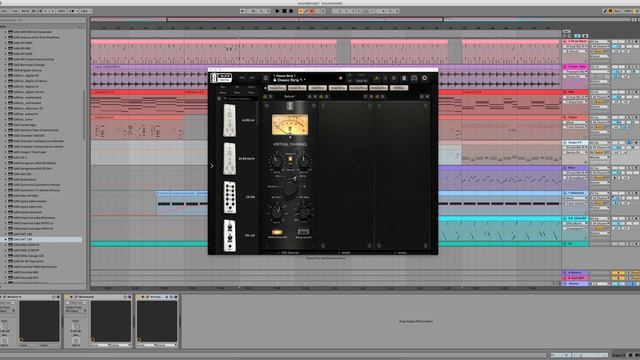Mark preset as favorite with the star icon
This screenshot has width=640, height=360.
click(340, 78)
